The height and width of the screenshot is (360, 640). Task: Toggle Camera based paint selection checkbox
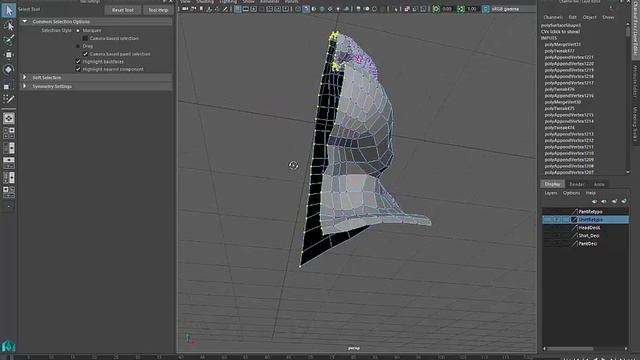(85, 54)
